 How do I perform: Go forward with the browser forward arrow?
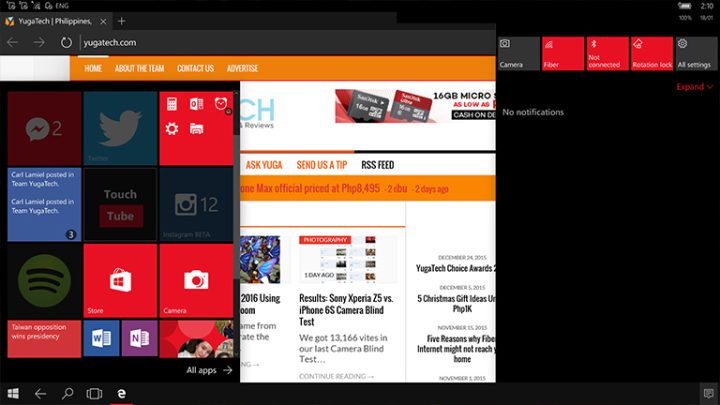pyautogui.click(x=39, y=42)
